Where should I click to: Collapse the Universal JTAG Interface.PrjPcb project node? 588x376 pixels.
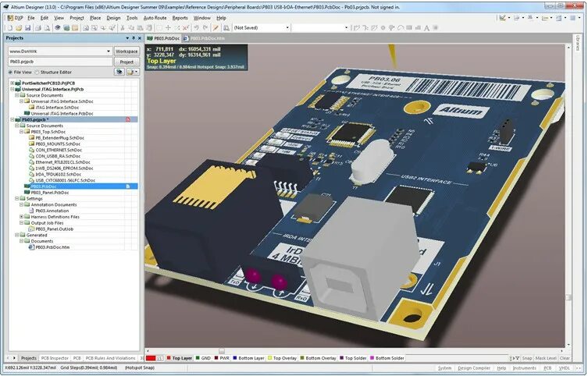click(x=12, y=90)
